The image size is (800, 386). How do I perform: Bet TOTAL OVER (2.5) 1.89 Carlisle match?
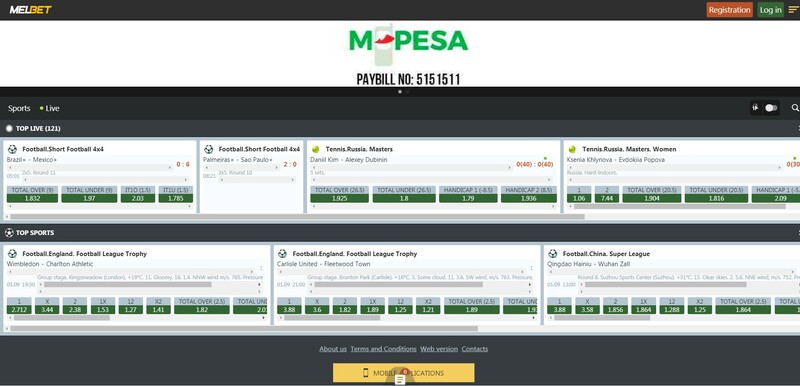pos(471,306)
